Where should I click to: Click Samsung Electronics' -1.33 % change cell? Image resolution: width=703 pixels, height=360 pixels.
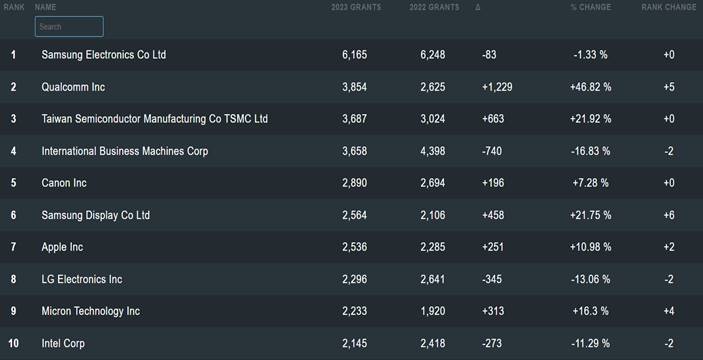(x=590, y=55)
